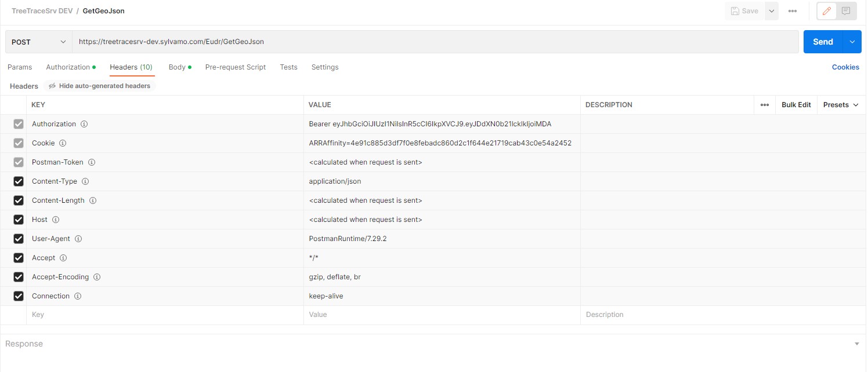Viewport: 868px width, 372px height.
Task: Click the Send button
Action: (x=822, y=42)
